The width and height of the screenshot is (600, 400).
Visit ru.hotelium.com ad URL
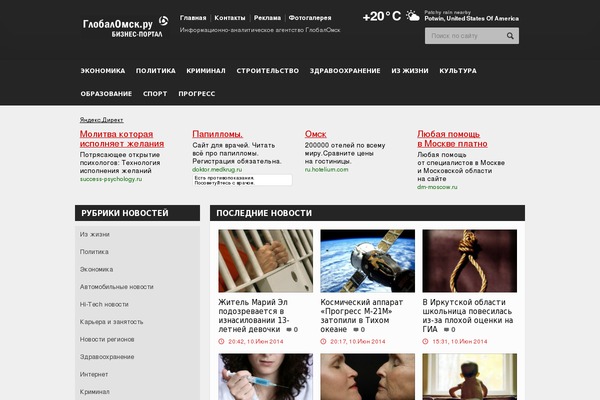pos(326,169)
